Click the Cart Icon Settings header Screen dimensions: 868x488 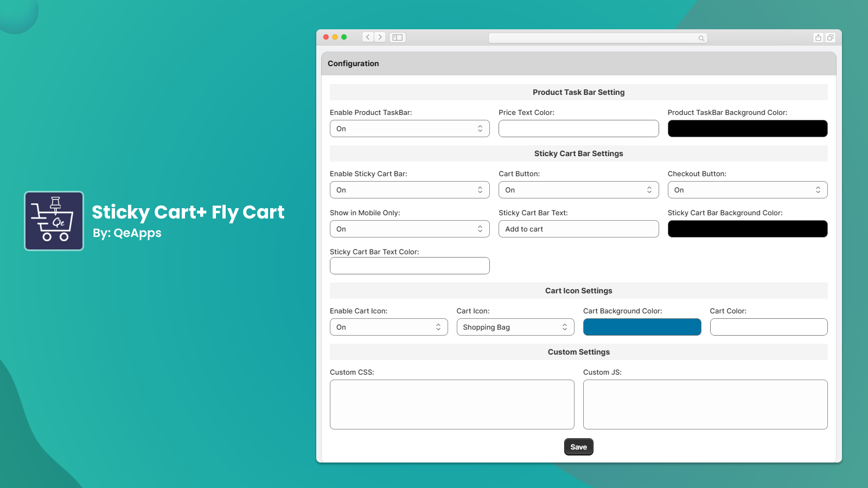579,291
